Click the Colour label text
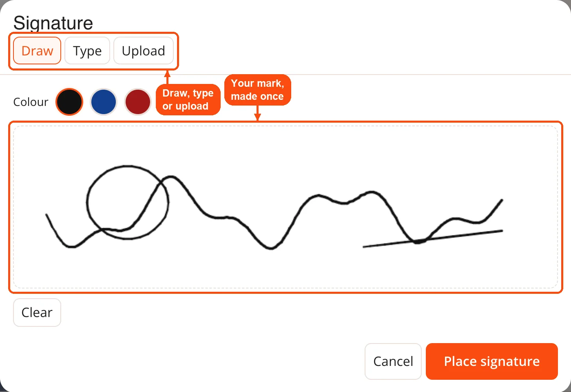This screenshot has width=571, height=392. point(31,102)
